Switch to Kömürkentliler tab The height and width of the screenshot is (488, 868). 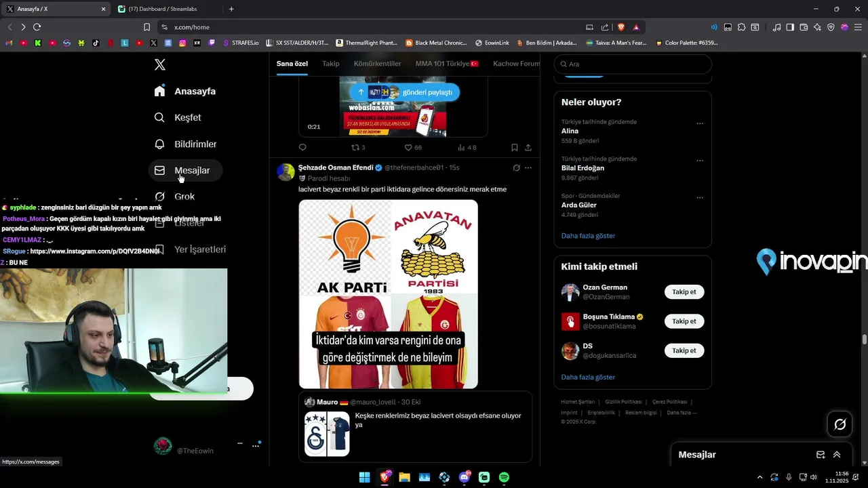[377, 64]
